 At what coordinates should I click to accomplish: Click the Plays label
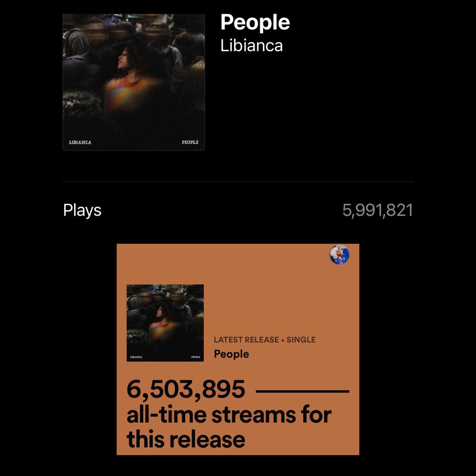click(82, 210)
